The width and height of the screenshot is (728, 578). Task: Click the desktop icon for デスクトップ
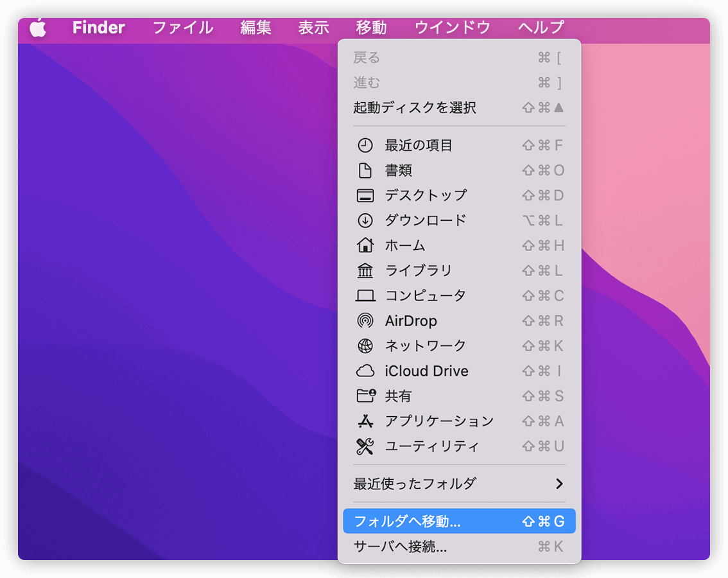365,196
